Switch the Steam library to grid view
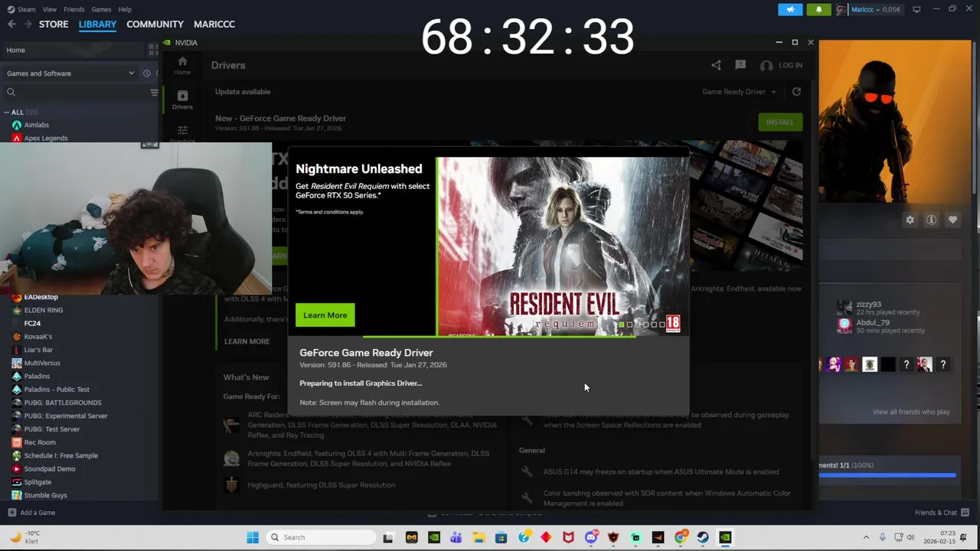980x551 pixels. [153, 50]
